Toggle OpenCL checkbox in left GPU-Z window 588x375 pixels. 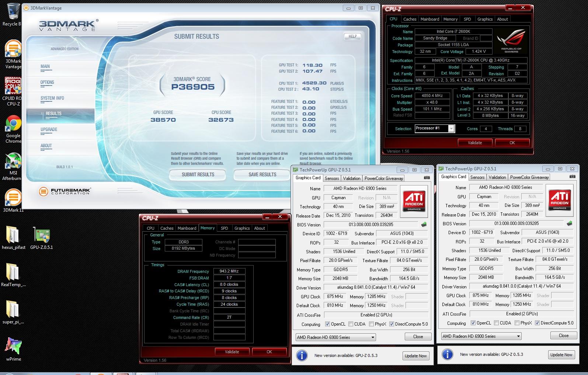tap(327, 324)
